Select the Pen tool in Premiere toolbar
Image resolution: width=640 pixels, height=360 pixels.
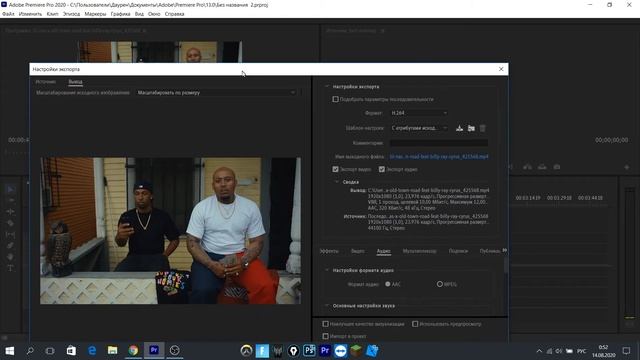pyautogui.click(x=11, y=245)
